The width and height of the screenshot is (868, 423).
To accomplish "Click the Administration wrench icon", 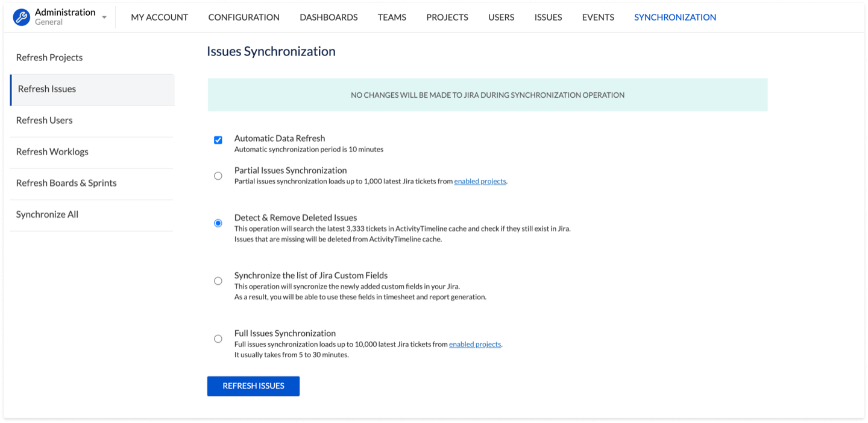I will click(x=22, y=17).
